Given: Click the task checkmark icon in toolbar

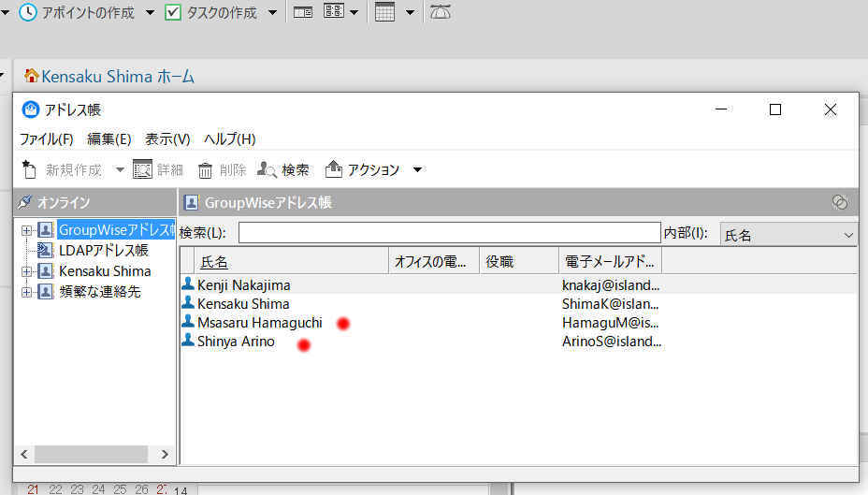Looking at the screenshot, I should point(173,12).
